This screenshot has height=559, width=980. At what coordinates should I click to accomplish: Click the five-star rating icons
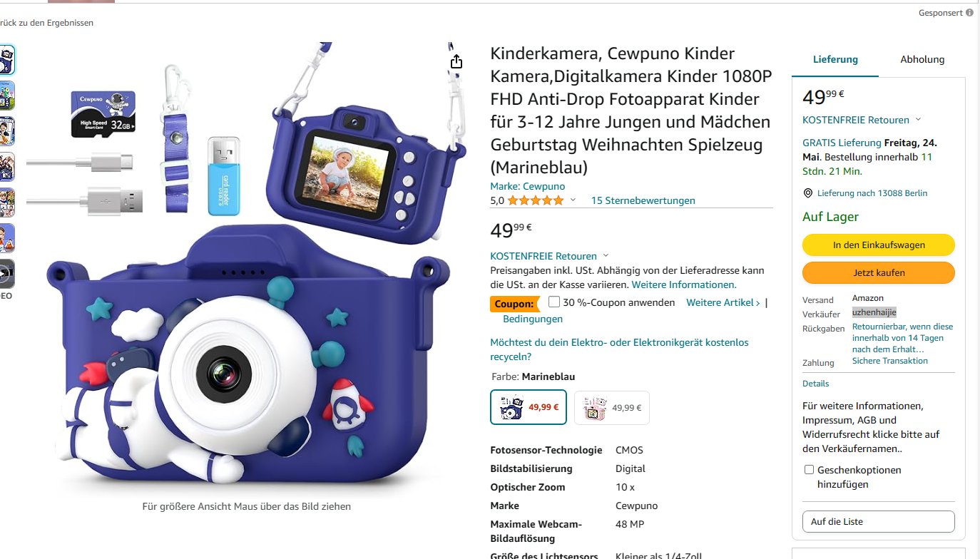click(536, 200)
